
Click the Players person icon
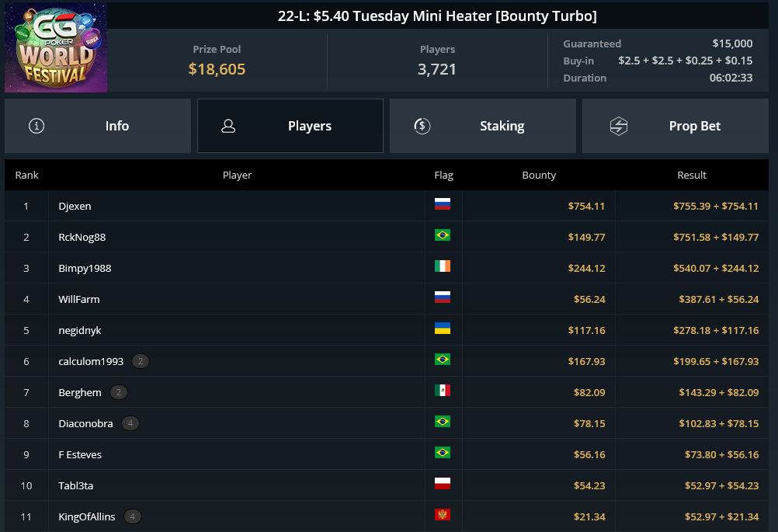click(x=228, y=126)
